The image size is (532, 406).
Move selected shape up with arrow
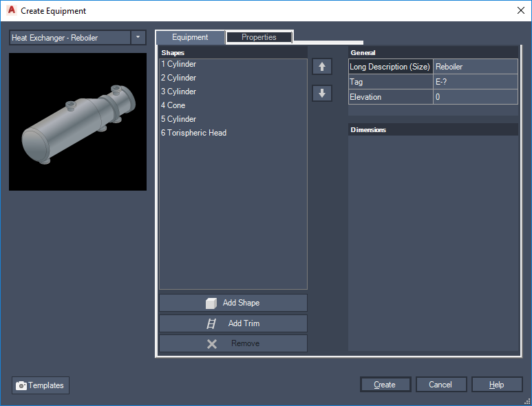coord(321,67)
